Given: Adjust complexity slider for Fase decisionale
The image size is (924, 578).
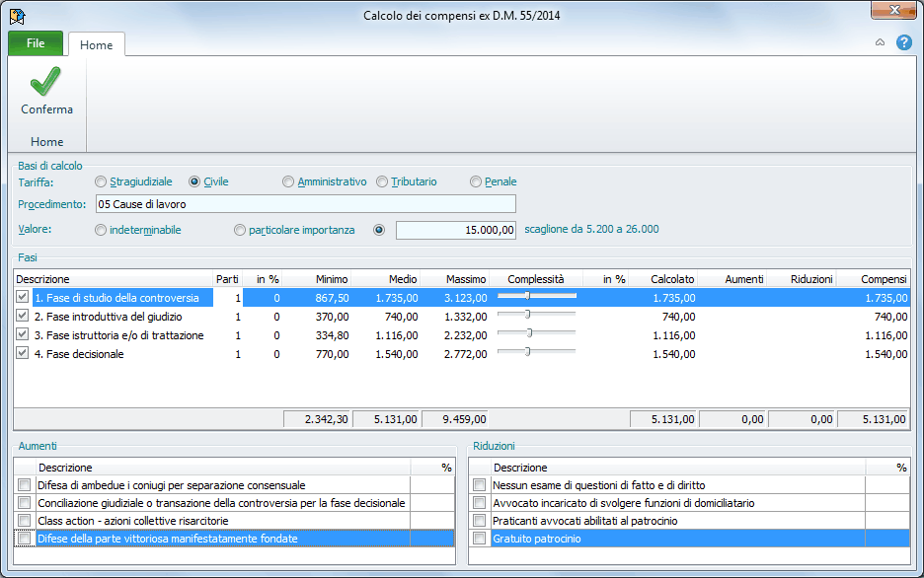Looking at the screenshot, I should tap(527, 352).
